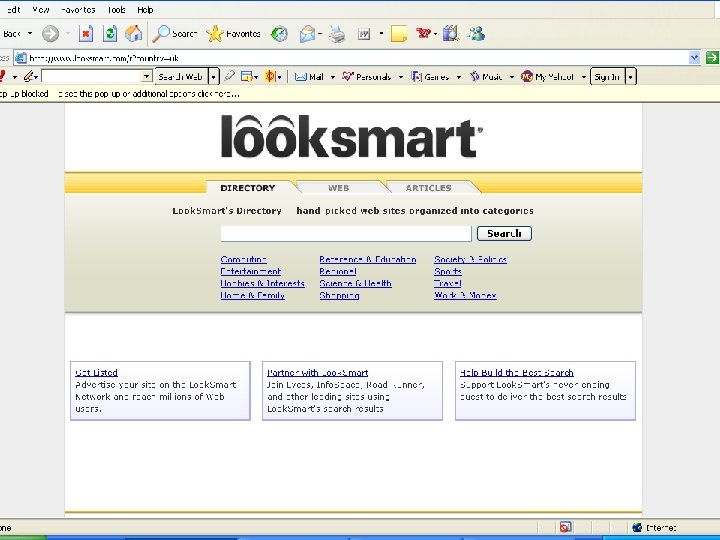Expand the Games dropdown arrow
The image size is (720, 540).
point(458,77)
